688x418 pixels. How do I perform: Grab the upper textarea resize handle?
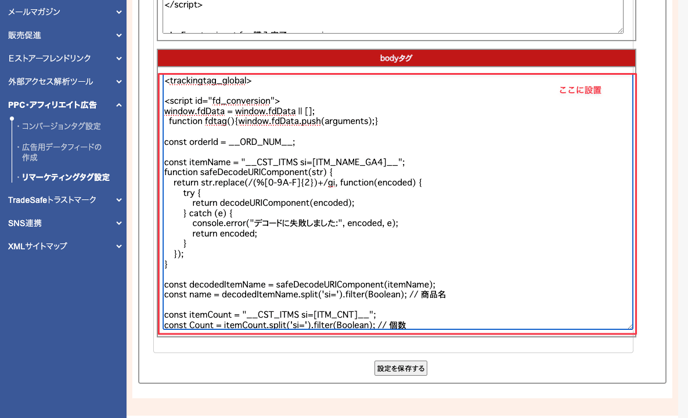620,30
